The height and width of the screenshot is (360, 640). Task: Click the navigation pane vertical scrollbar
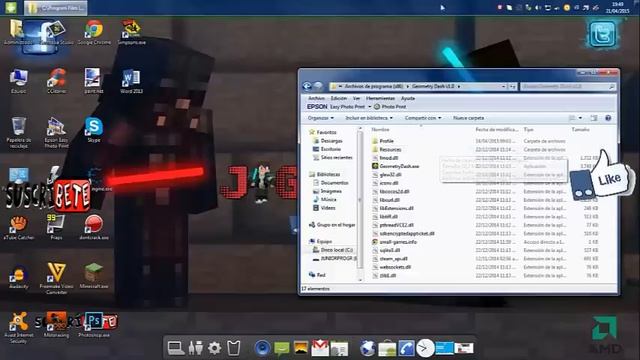[x=360, y=204]
